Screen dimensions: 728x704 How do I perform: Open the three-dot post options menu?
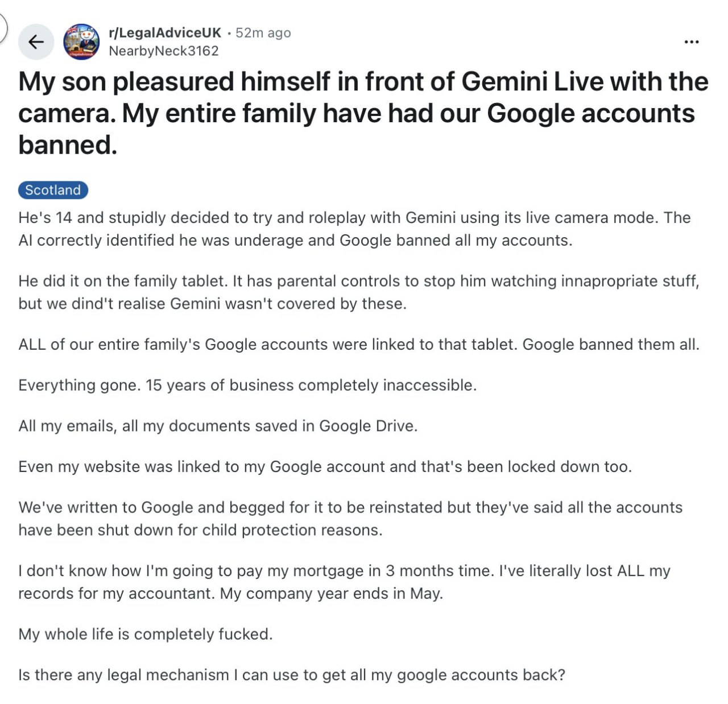(x=692, y=42)
